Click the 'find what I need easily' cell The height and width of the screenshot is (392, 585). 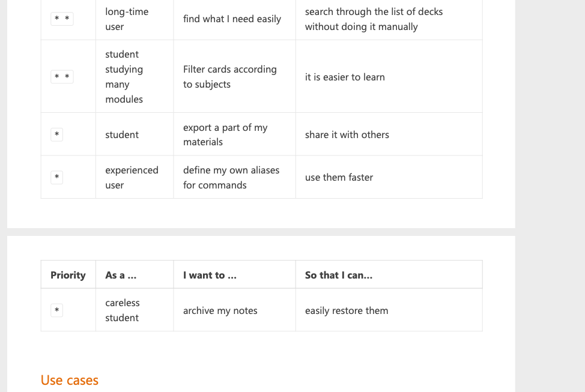232,19
